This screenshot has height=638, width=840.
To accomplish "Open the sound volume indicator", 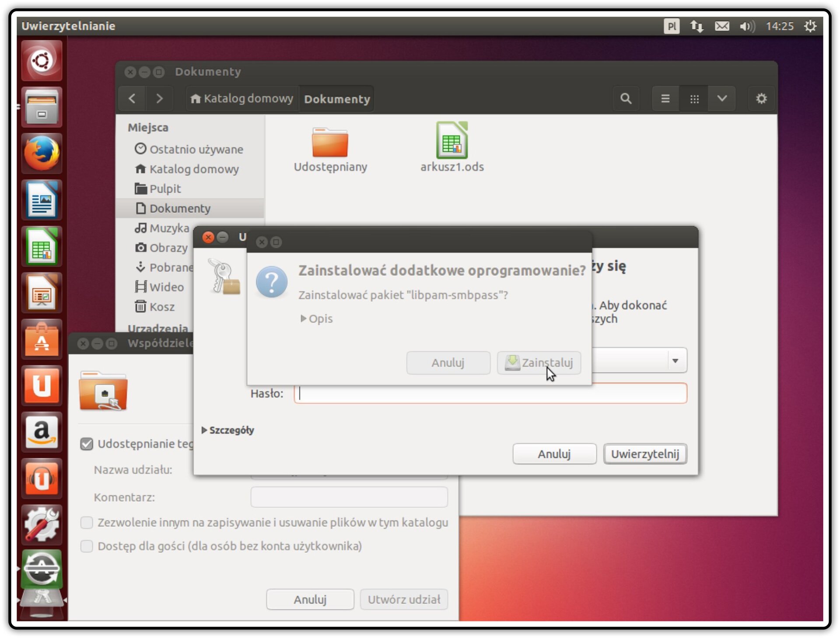I will pos(747,26).
